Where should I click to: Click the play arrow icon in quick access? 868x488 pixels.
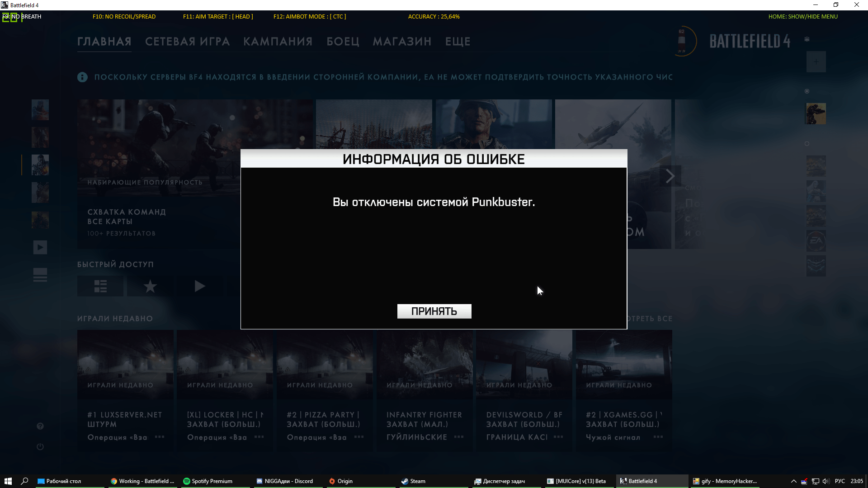point(200,286)
